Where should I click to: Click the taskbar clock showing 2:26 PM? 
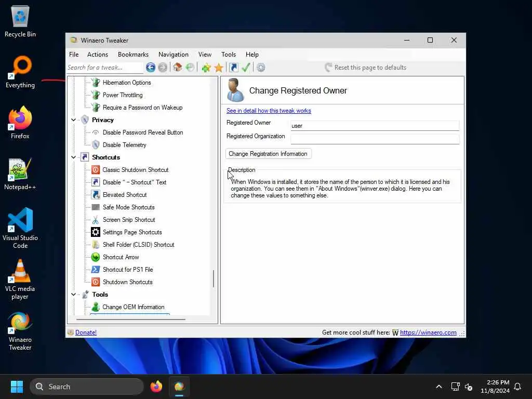pyautogui.click(x=495, y=387)
